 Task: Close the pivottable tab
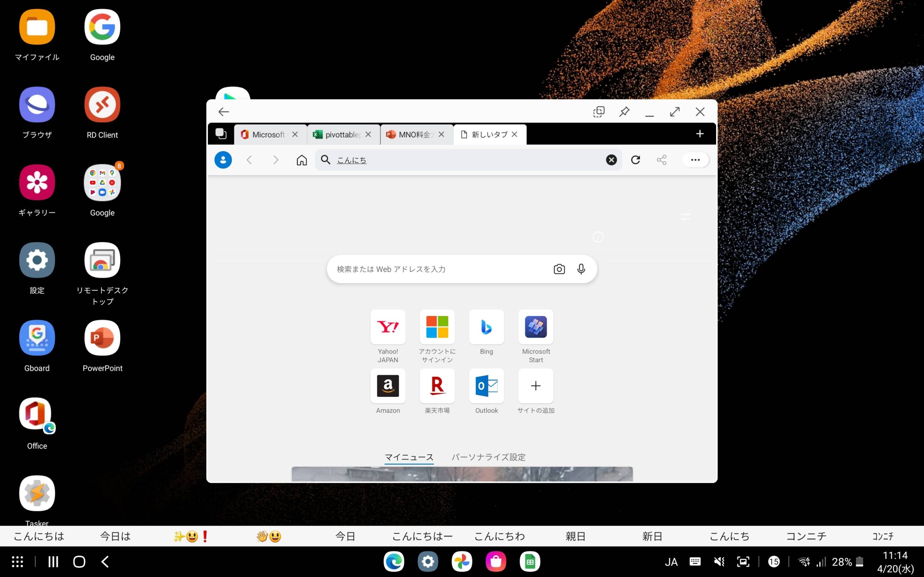[x=368, y=134]
